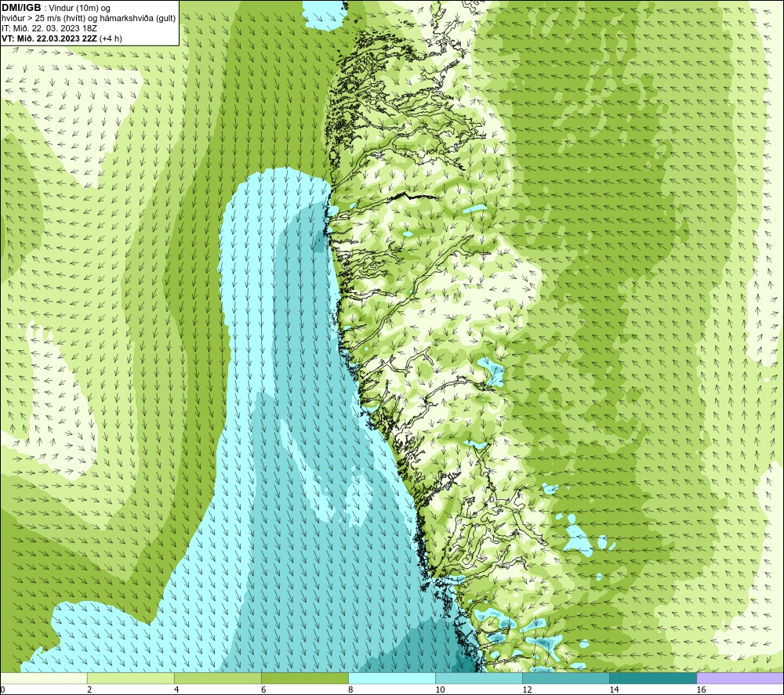Click the 0–2 m/s palest color swatch
The width and height of the screenshot is (784, 695).
tap(44, 679)
